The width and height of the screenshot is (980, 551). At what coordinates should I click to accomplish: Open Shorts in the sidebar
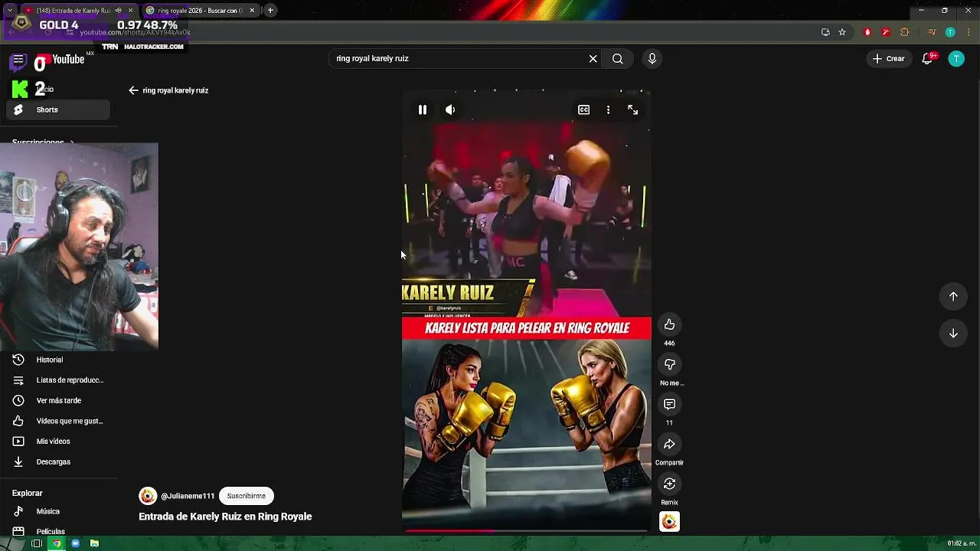[x=58, y=109]
